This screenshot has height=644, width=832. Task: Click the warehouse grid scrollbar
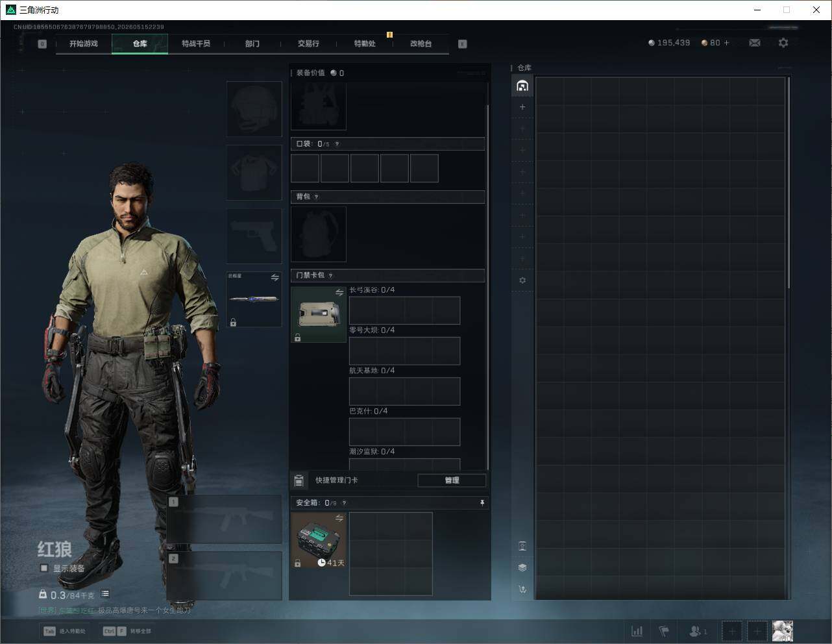[x=789, y=183]
